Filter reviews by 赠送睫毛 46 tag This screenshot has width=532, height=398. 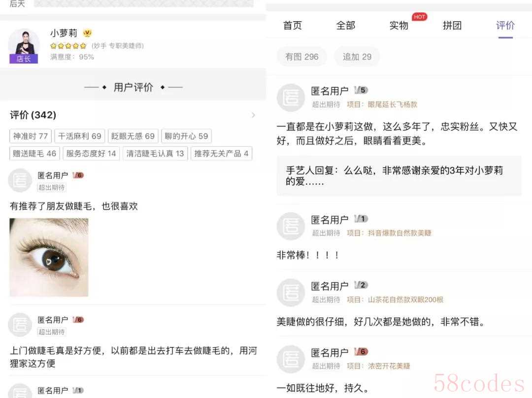tap(34, 153)
